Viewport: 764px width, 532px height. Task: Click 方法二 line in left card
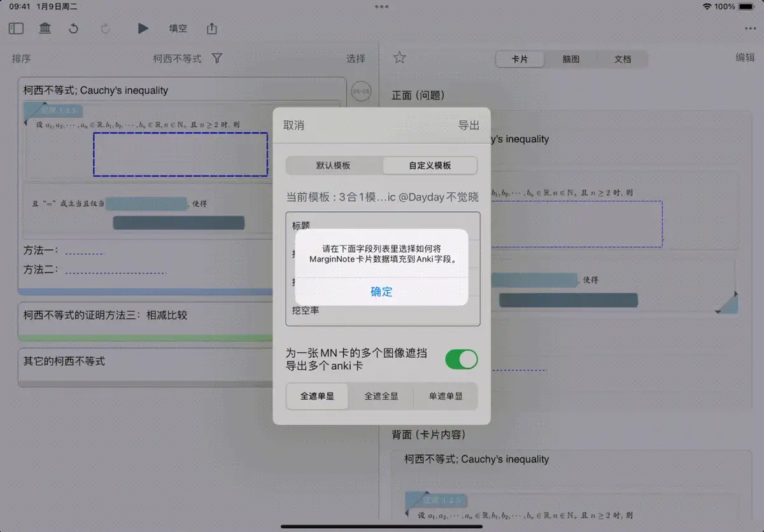pyautogui.click(x=95, y=269)
